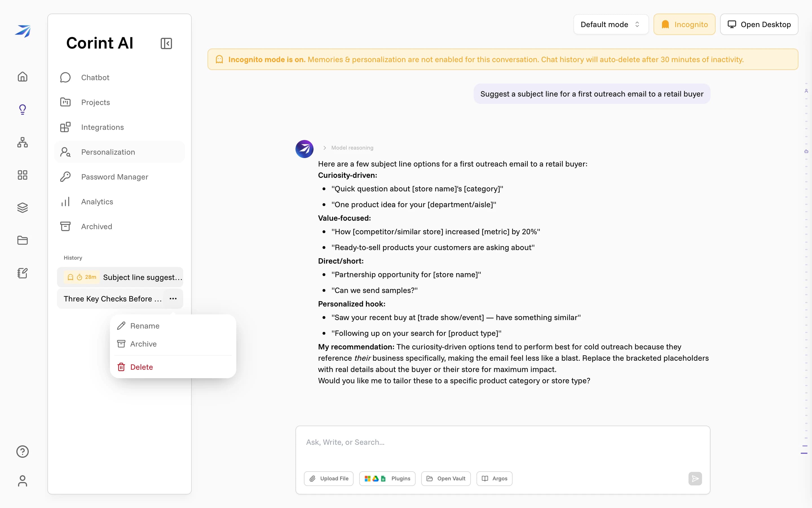Viewport: 812px width, 508px height.
Task: Open options for Three Key Checks chat
Action: pos(173,298)
